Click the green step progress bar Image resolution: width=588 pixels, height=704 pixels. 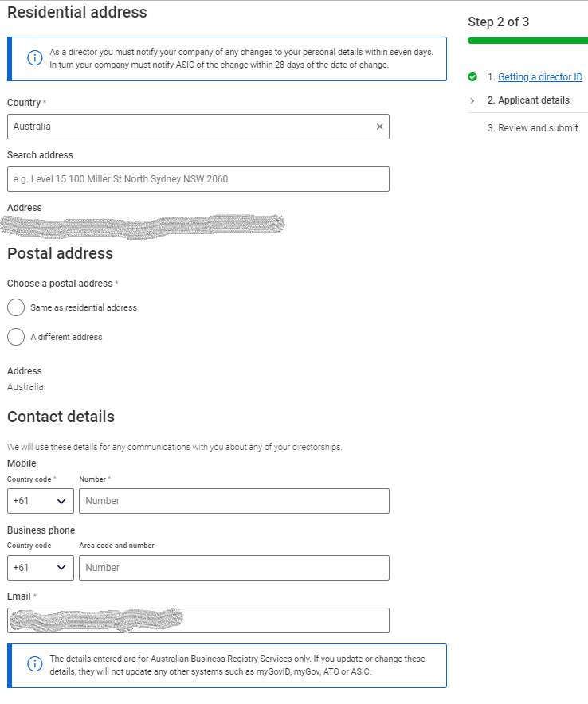click(527, 41)
